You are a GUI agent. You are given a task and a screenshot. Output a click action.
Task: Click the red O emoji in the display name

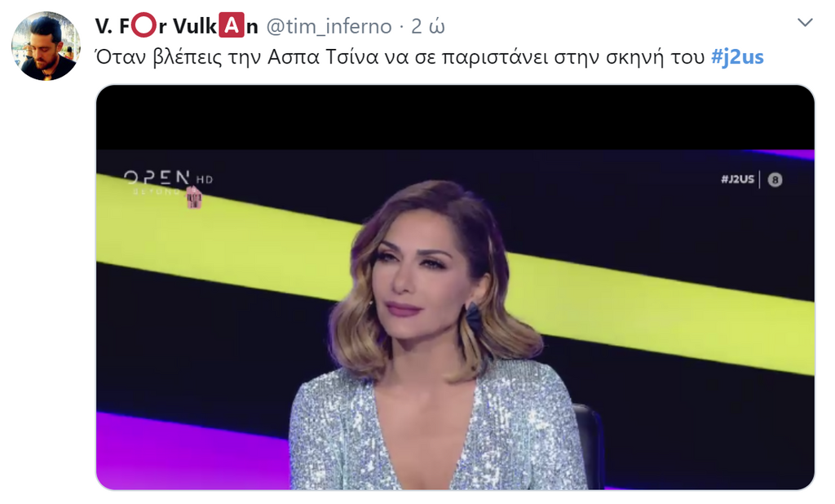point(144,25)
